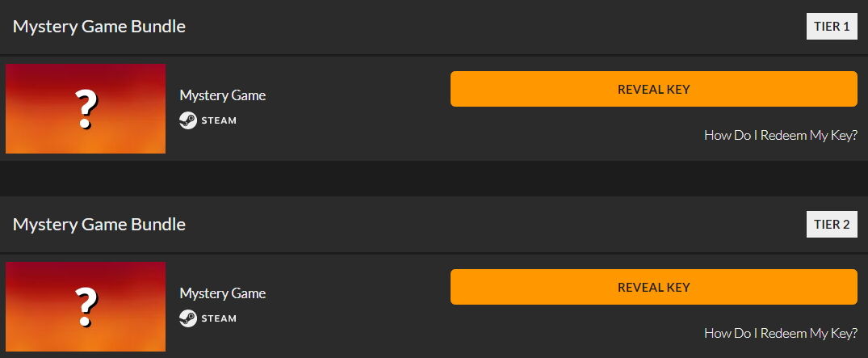Click 'Mystery Game' title in Tier 1
The height and width of the screenshot is (358, 868).
(223, 95)
